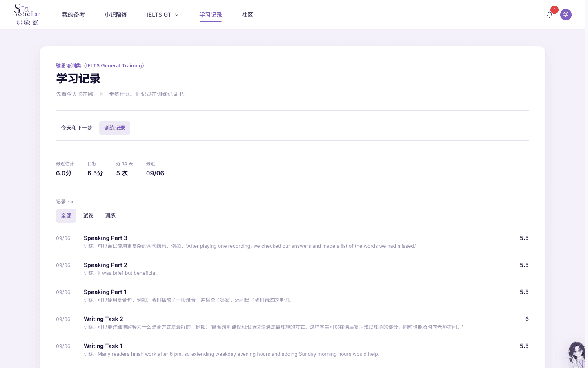Viewport: 588px width, 368px height.
Task: Select the 学习记录 navigation item
Action: click(211, 15)
